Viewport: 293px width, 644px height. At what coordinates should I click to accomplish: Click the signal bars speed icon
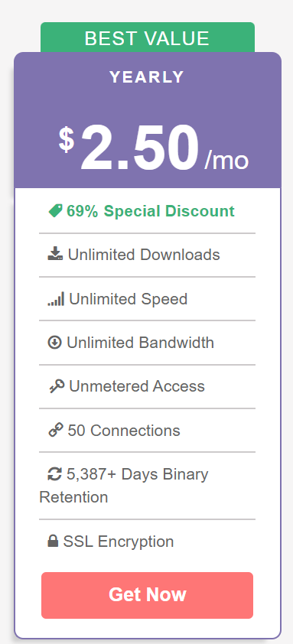pyautogui.click(x=56, y=298)
